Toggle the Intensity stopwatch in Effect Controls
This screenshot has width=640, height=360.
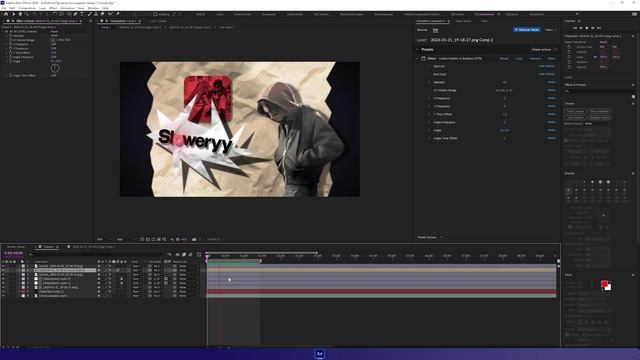point(10,36)
